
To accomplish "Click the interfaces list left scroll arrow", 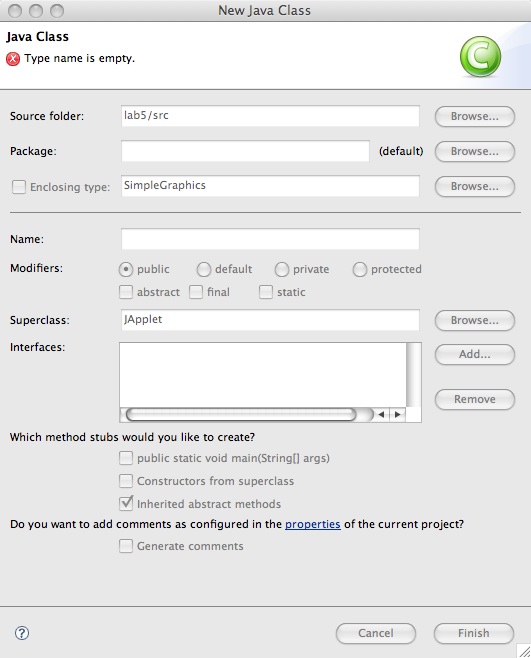I will (381, 415).
